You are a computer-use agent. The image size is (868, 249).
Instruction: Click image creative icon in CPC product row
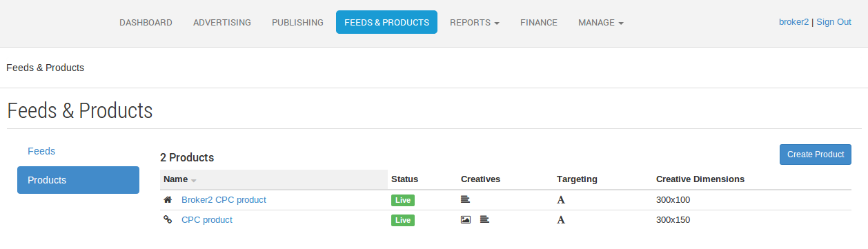coord(466,220)
